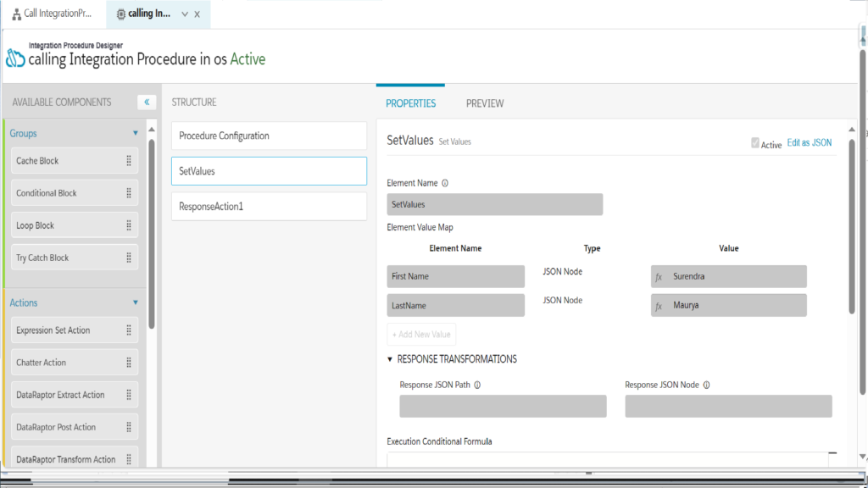Click the drag handle for Expression Set Action

[129, 330]
